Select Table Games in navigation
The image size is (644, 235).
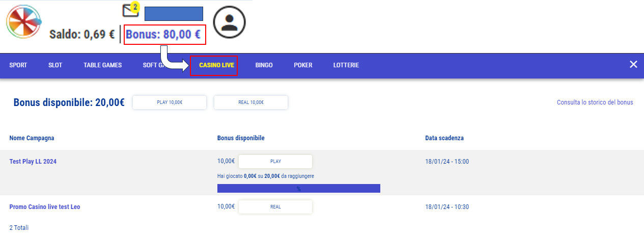click(102, 65)
